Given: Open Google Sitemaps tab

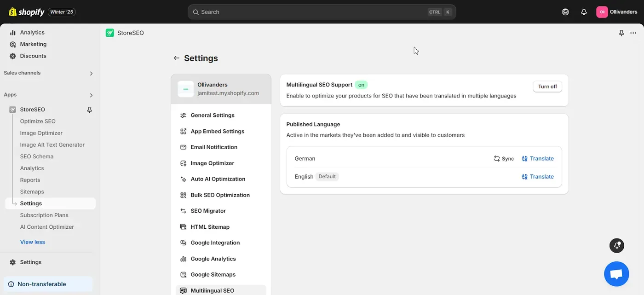Looking at the screenshot, I should (x=221, y=275).
